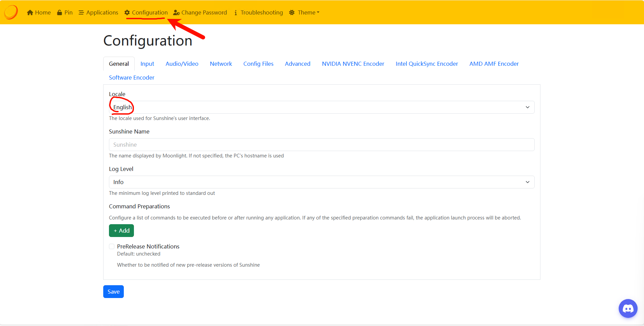Viewport: 644px width, 326px height.
Task: Click the Applications list icon
Action: [81, 12]
